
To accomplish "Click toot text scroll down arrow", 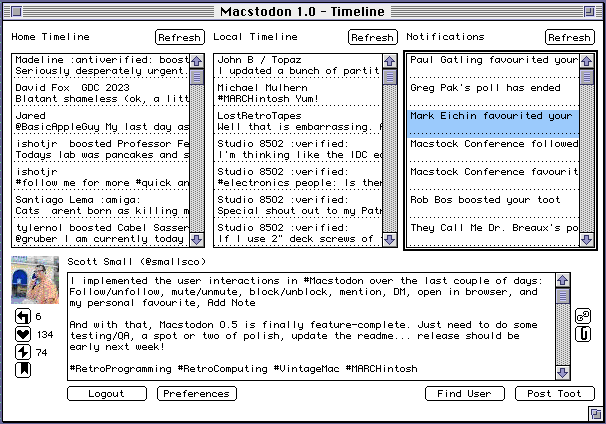I will click(x=562, y=373).
